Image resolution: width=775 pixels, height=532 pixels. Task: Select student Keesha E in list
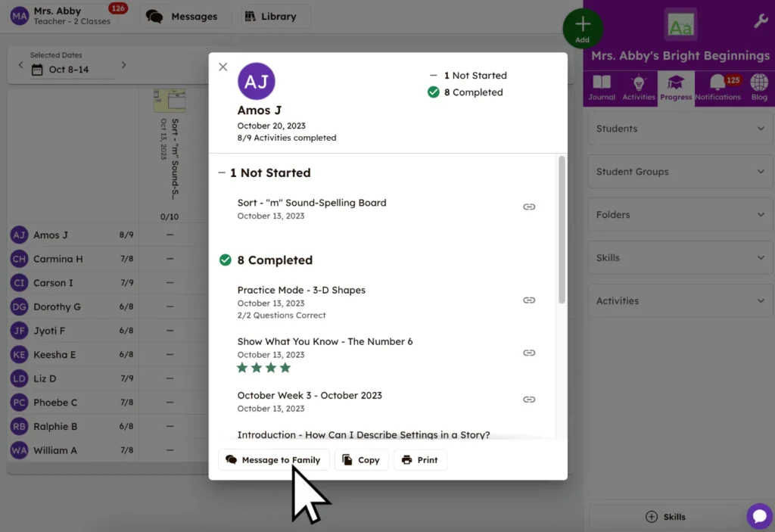[x=54, y=354]
